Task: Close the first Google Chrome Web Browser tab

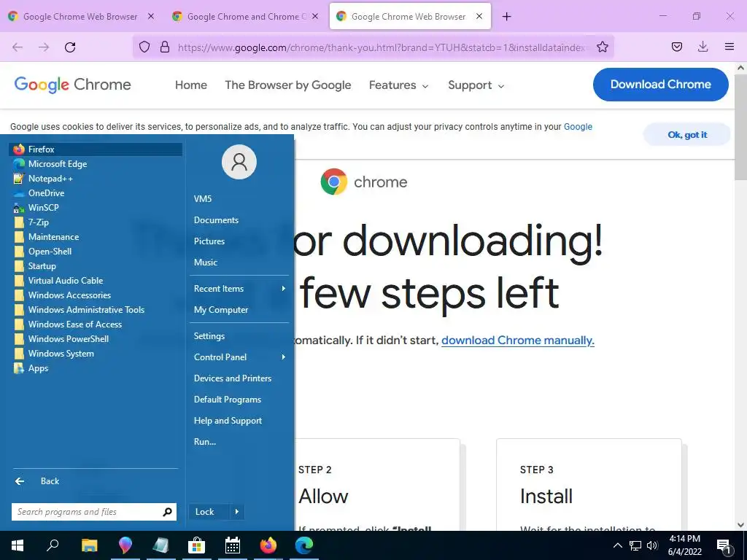Action: click(150, 16)
